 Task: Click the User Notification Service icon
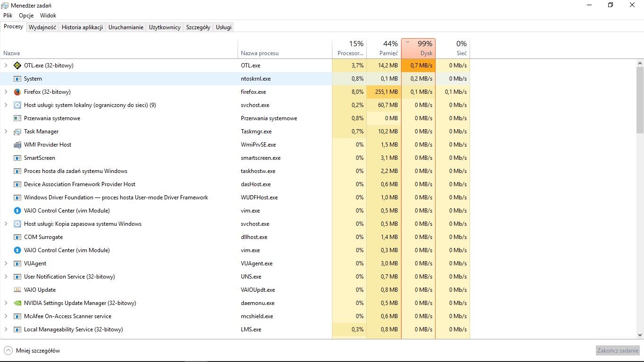tap(17, 277)
